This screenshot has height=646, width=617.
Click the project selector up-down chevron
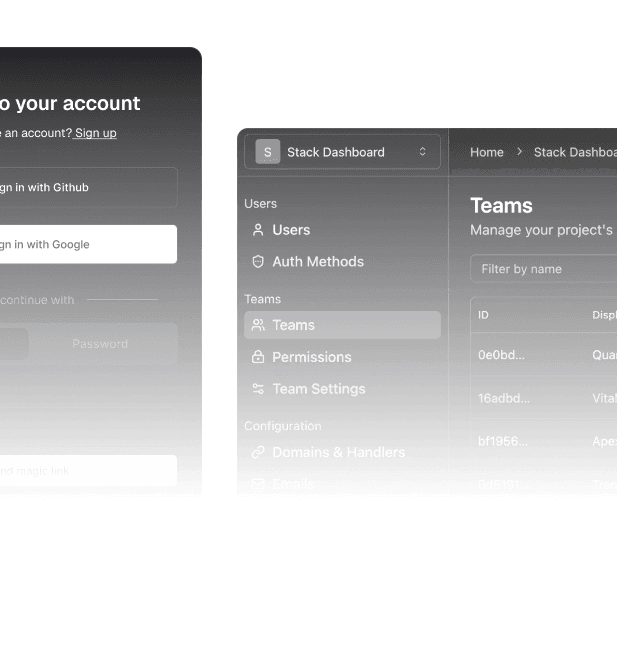tap(422, 152)
